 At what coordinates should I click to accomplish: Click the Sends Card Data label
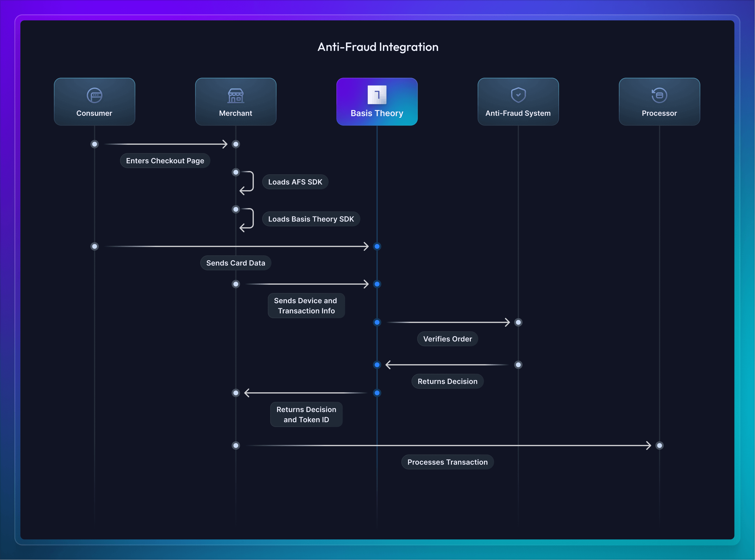click(x=236, y=263)
